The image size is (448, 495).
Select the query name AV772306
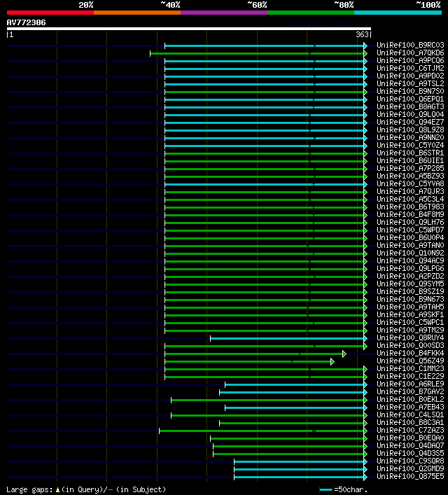26,22
